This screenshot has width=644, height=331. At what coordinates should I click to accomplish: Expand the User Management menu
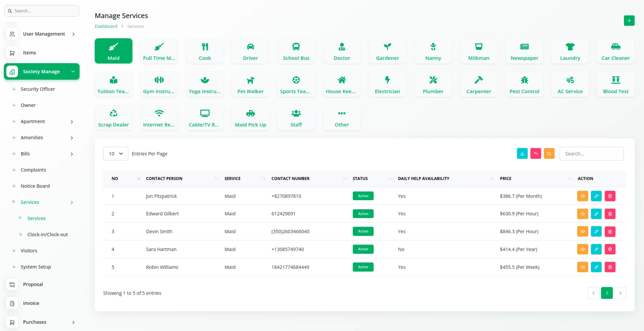point(42,34)
